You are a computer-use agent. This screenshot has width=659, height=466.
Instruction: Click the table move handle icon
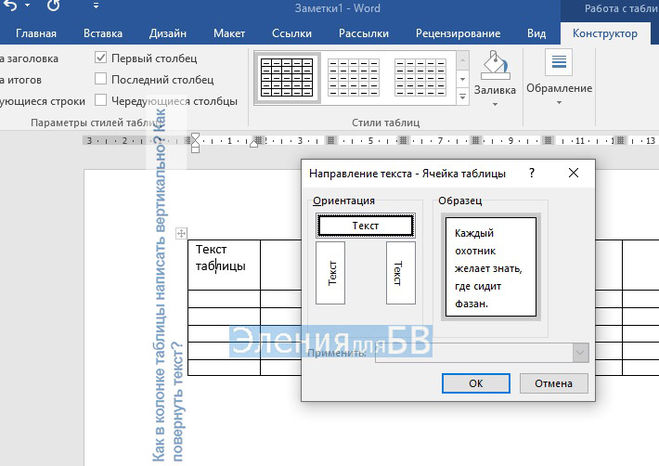tap(181, 233)
